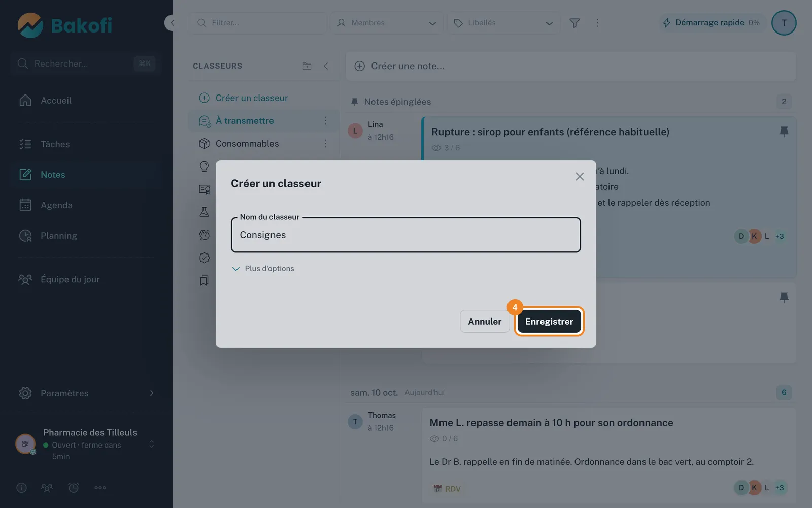Click the three-dots footer icon
The height and width of the screenshot is (508, 812).
tap(100, 488)
